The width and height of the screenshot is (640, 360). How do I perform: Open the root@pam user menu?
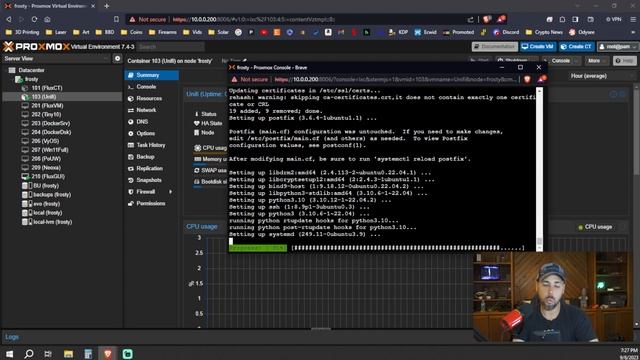[617, 47]
